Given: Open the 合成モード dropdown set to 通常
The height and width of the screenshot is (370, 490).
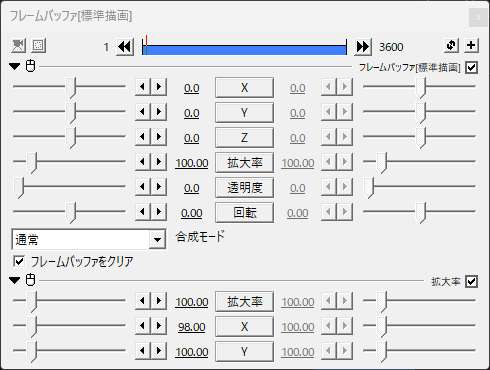Looking at the screenshot, I should [89, 239].
